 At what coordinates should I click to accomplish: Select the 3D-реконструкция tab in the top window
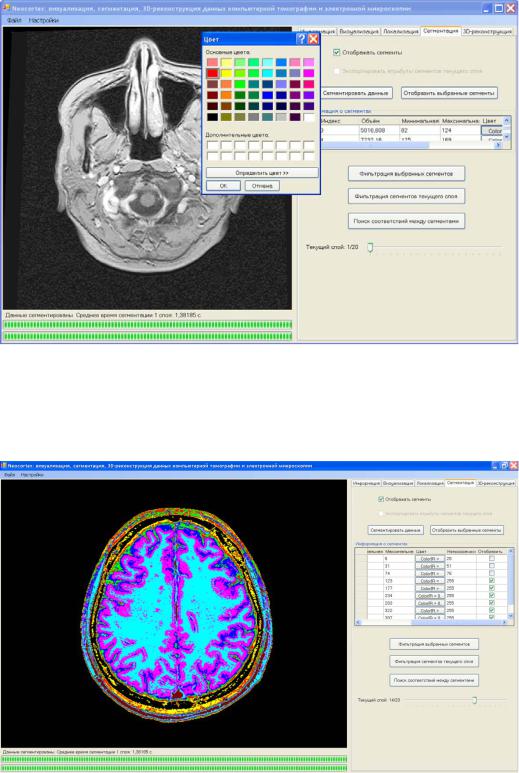[487, 31]
